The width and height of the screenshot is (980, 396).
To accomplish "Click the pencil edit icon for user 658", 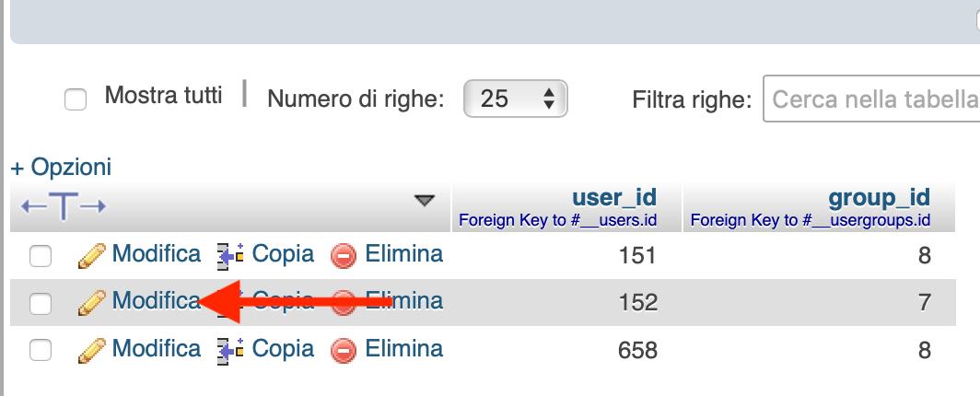I will coord(91,350).
